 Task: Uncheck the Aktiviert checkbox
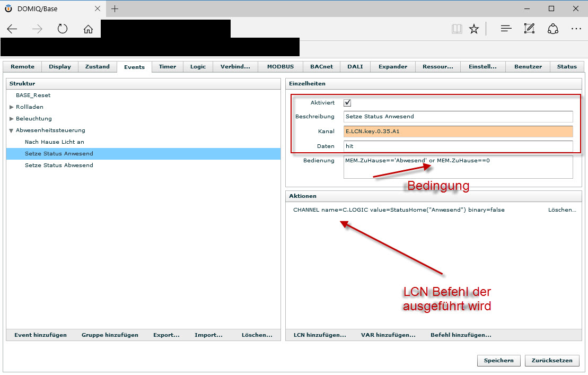click(348, 103)
